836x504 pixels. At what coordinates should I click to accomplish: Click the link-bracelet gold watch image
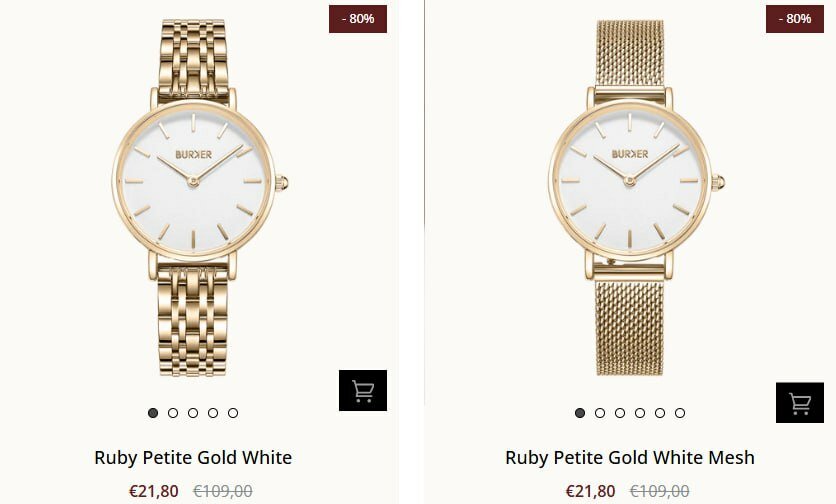[199, 197]
